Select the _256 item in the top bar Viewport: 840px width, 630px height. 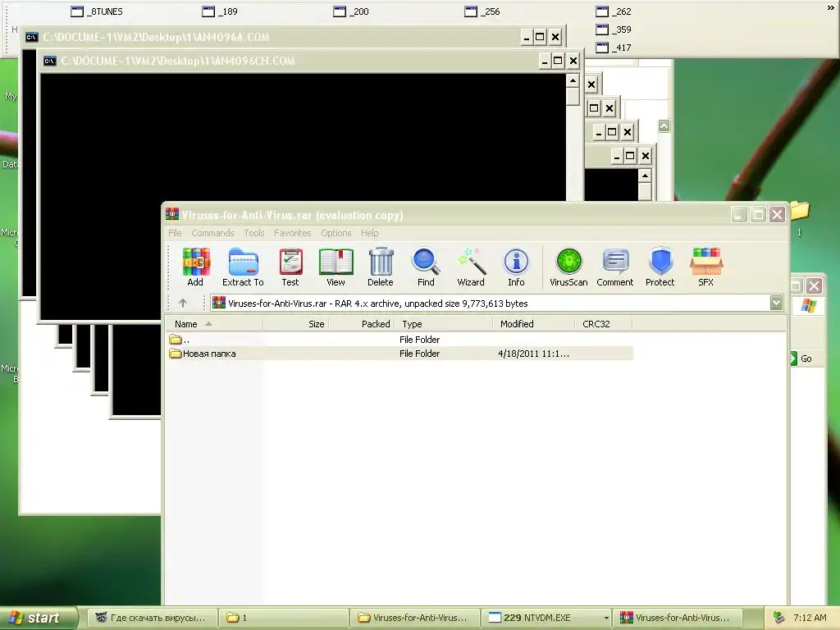(482, 11)
